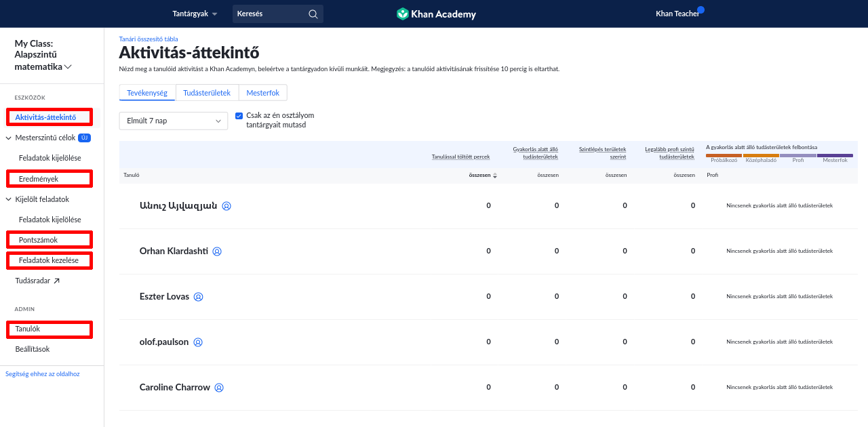Open profile icon next to Orhan Klardashti
The width and height of the screenshot is (868, 427).
coord(217,251)
